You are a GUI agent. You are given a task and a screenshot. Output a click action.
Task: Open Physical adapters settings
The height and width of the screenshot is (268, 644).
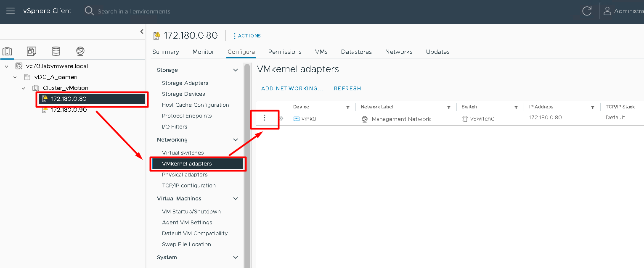click(185, 175)
